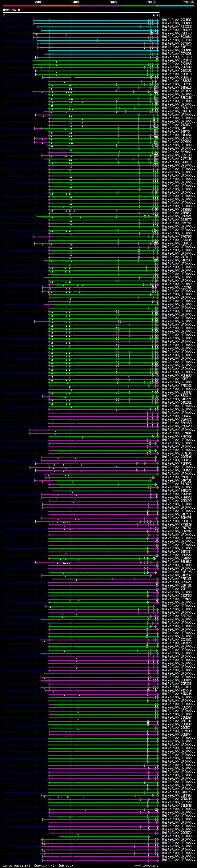Select the UniRef100_Q8GWF2 label

177,460
